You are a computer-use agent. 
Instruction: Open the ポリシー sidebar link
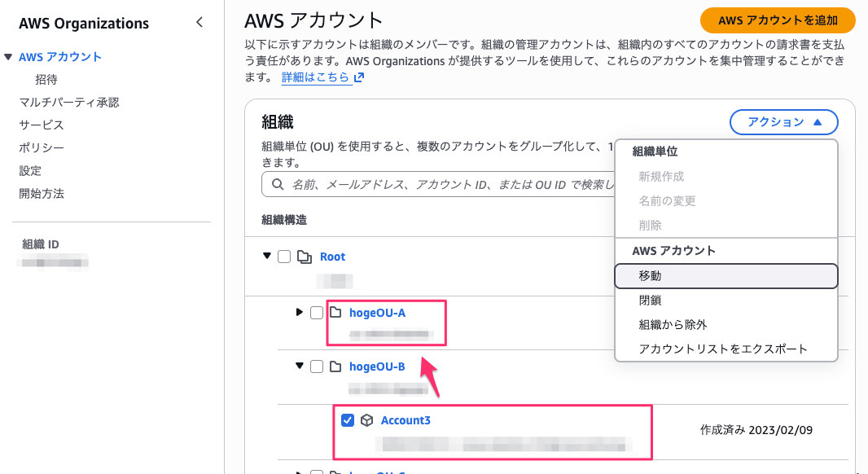[42, 148]
